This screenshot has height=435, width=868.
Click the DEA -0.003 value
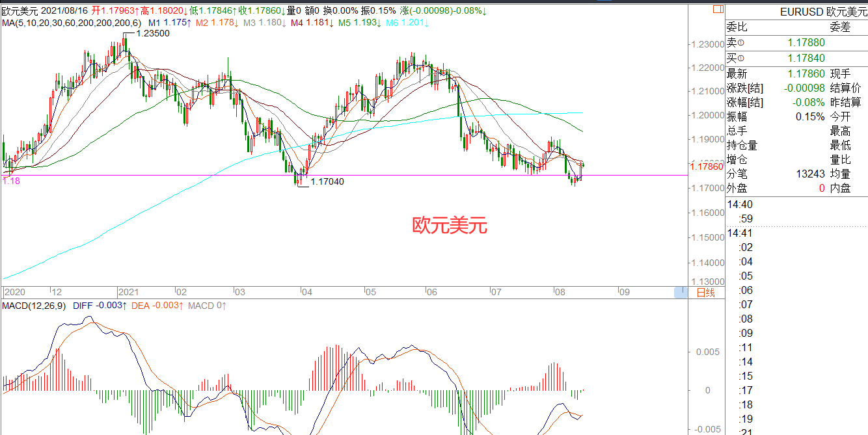click(x=157, y=305)
